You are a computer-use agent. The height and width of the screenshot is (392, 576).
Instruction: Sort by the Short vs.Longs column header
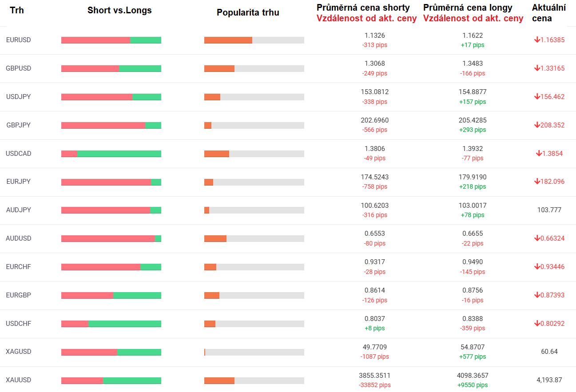coord(119,11)
